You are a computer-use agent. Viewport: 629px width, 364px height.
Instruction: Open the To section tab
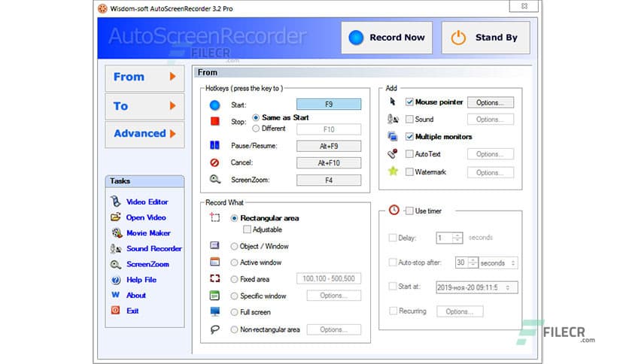(x=144, y=106)
